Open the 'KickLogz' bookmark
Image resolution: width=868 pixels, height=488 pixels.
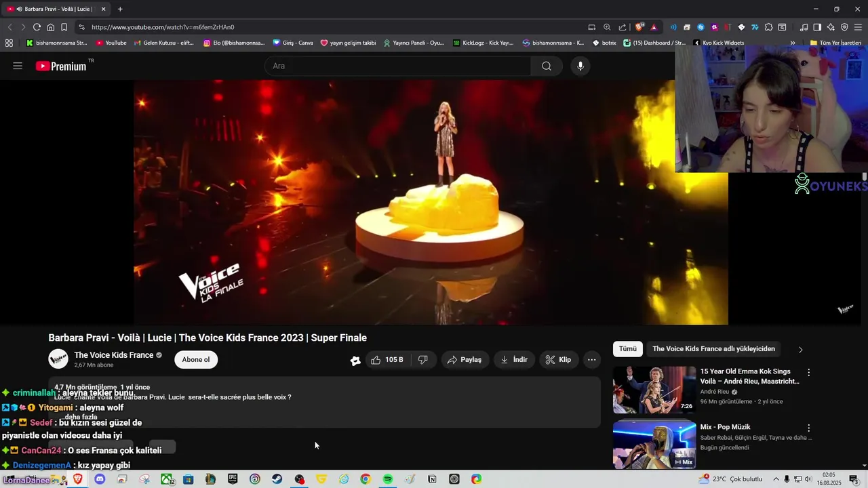coord(483,43)
